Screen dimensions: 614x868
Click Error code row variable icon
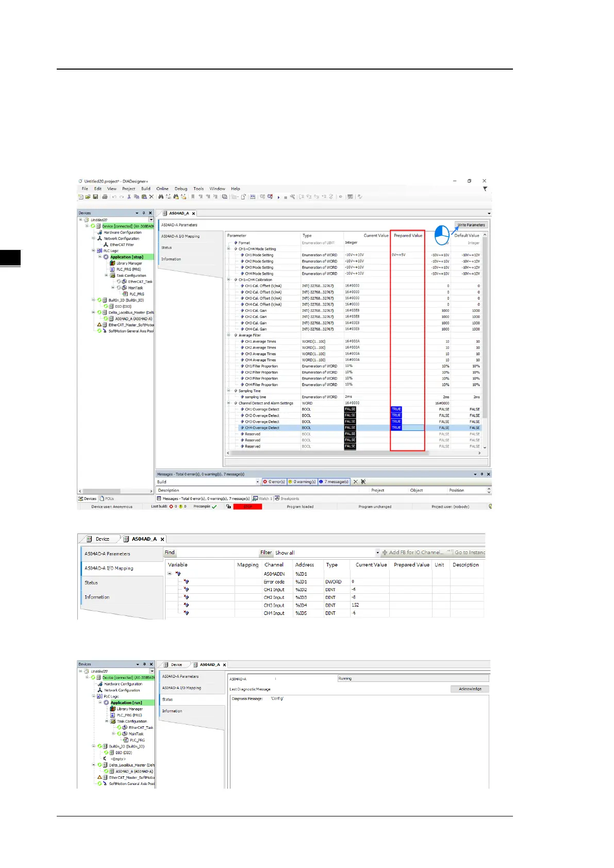click(x=186, y=581)
